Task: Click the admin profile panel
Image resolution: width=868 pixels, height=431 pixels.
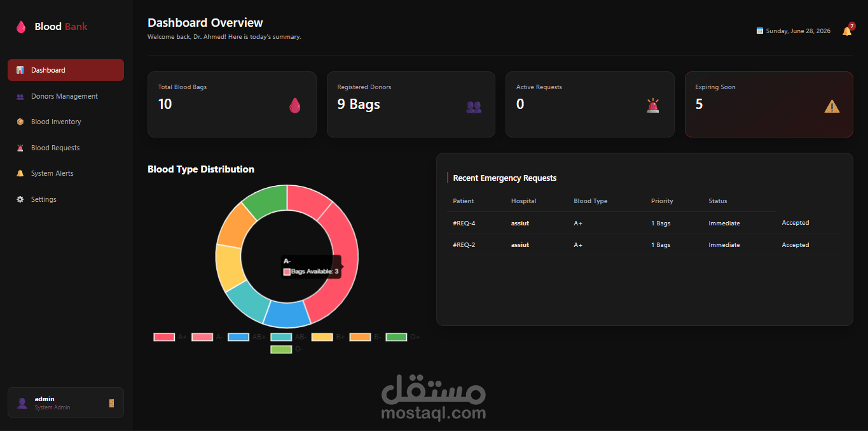Action: click(65, 402)
